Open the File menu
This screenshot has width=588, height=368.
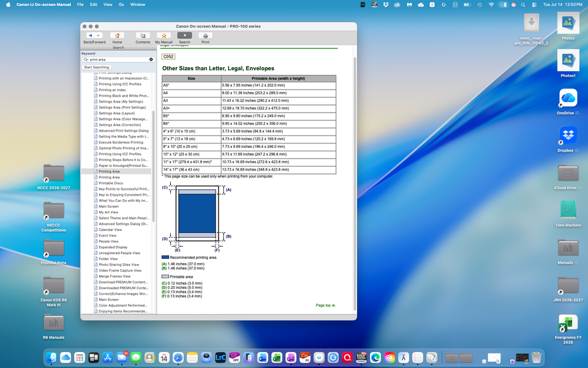[80, 5]
